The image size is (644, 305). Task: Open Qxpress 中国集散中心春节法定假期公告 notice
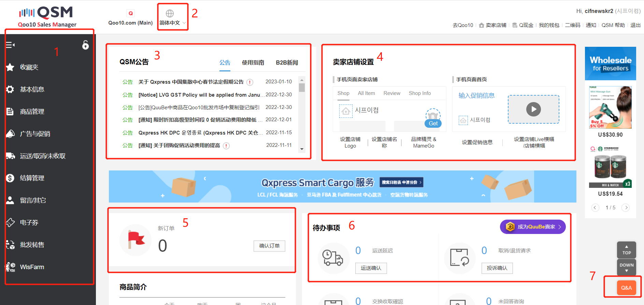pos(191,82)
